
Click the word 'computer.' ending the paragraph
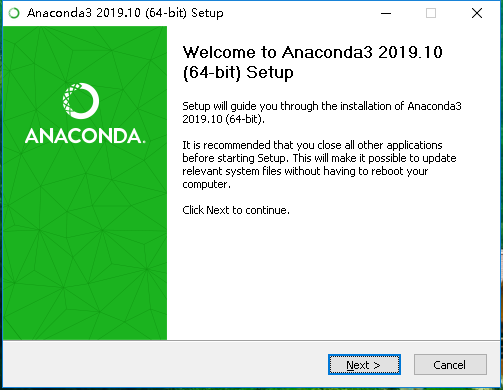click(206, 185)
